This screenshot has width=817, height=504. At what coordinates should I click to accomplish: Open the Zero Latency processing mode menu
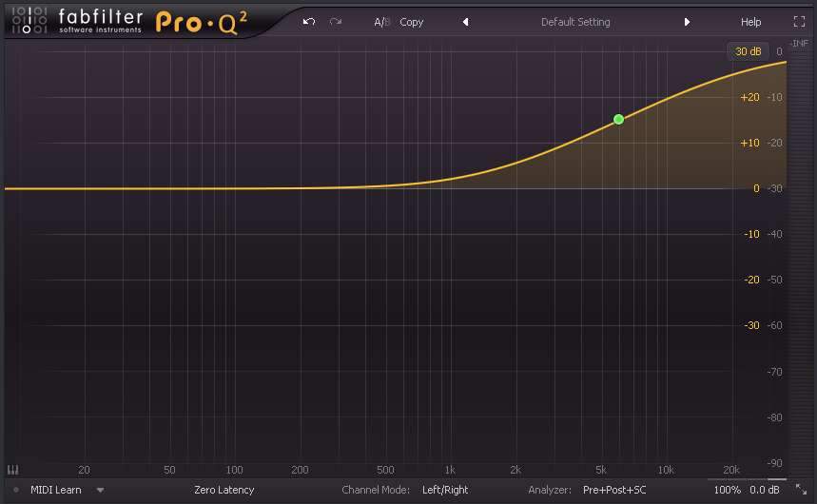pos(224,490)
